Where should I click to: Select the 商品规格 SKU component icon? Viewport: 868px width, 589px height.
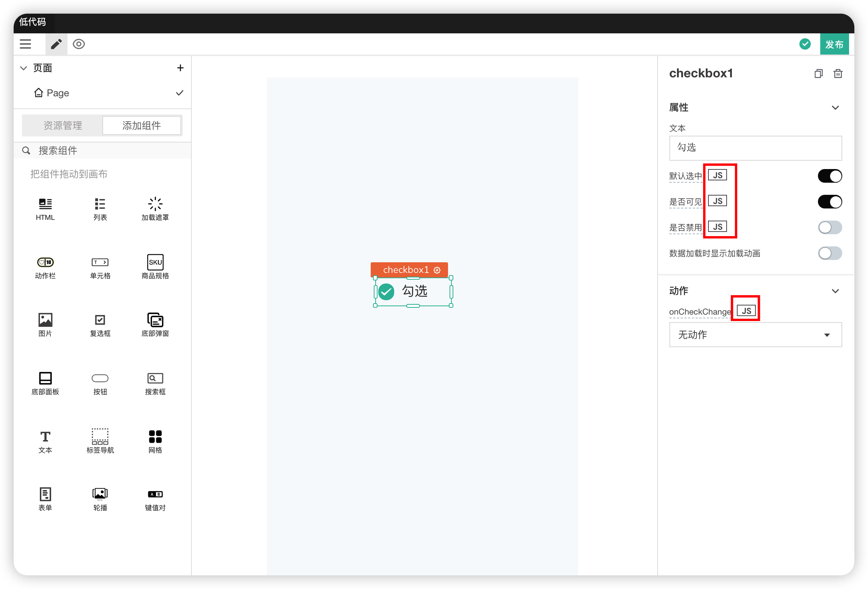(x=155, y=262)
